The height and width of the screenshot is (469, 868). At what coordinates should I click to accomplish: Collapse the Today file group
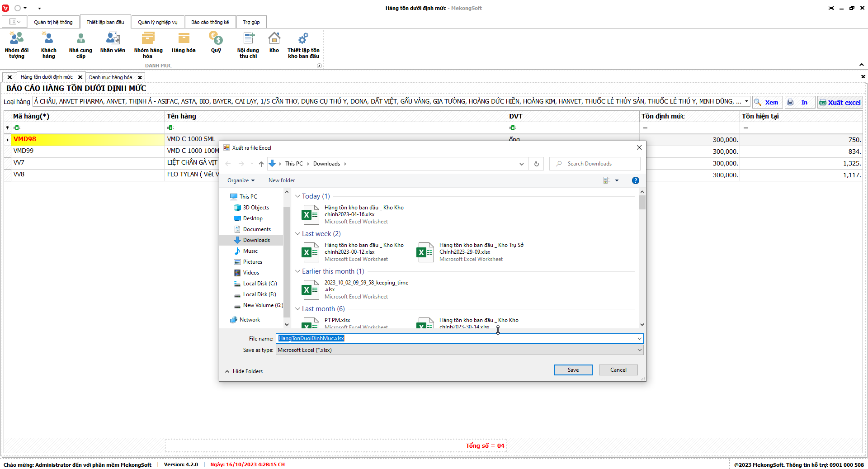[x=297, y=196]
